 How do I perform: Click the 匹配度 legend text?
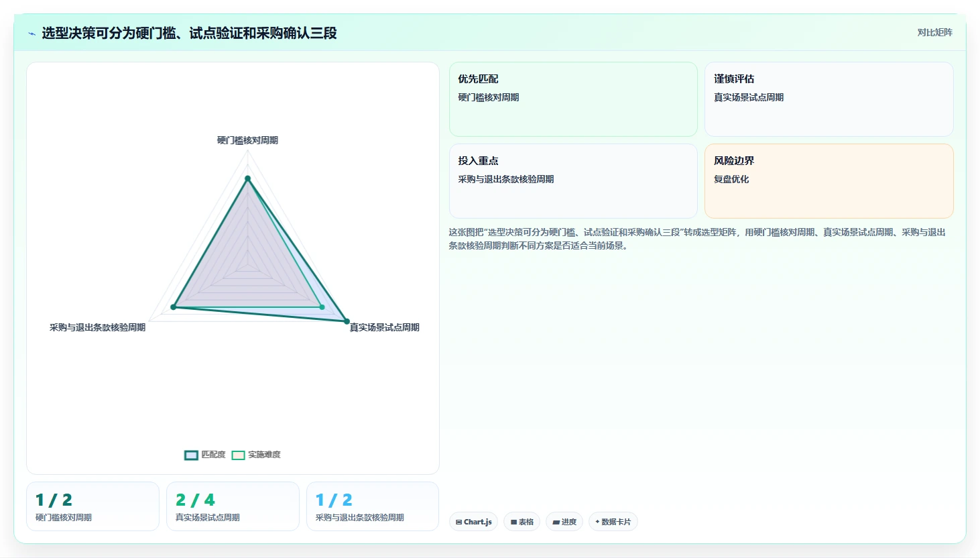point(213,455)
